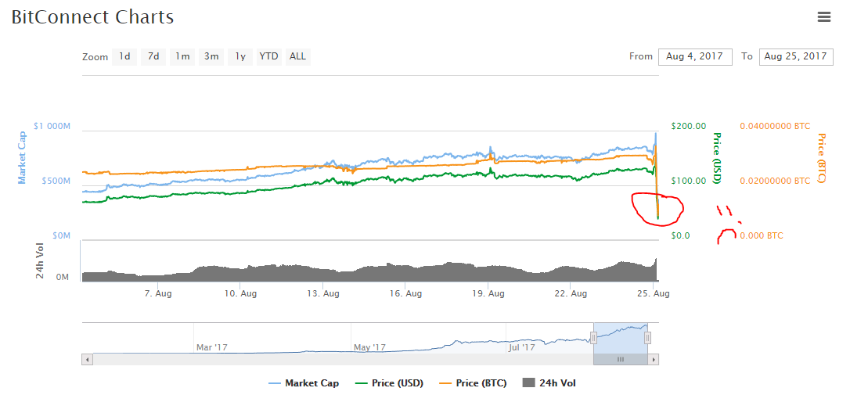Click the '19. Aug' axis label
The height and width of the screenshot is (395, 868).
488,294
